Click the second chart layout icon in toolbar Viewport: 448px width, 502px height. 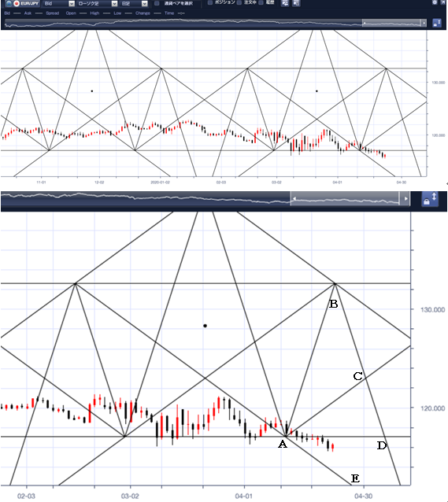(x=296, y=3)
